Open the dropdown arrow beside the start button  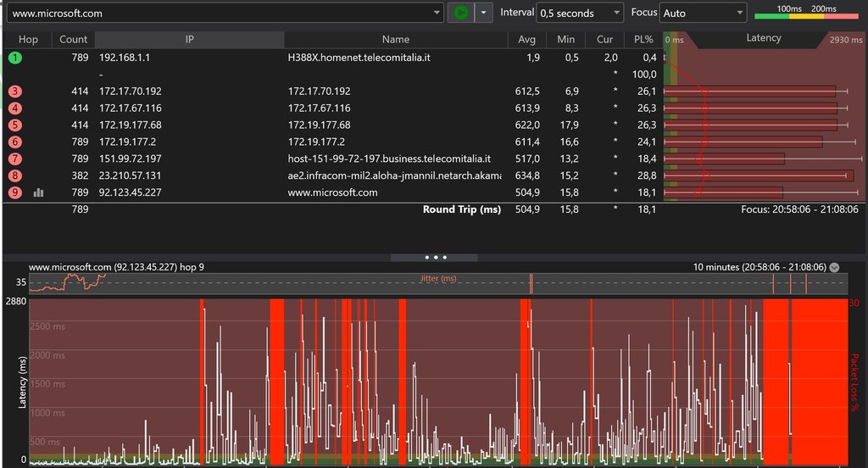pyautogui.click(x=483, y=13)
